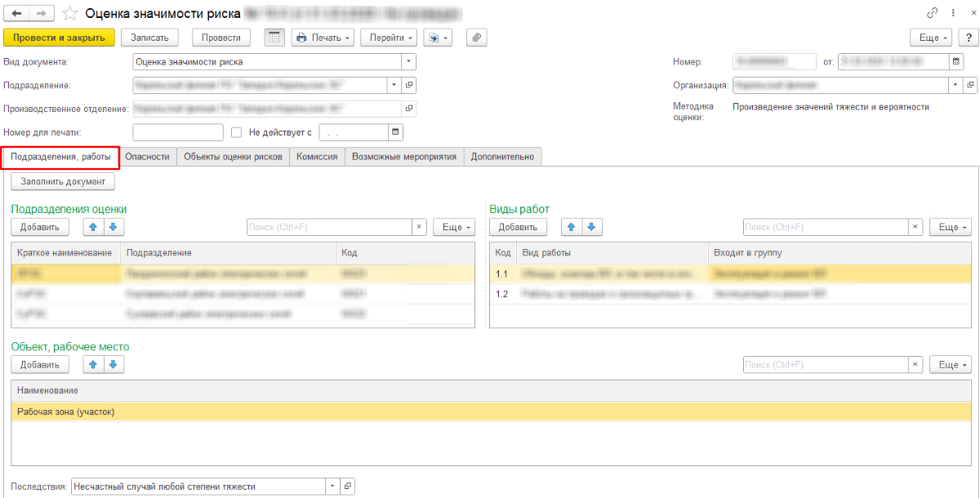Screen dimensions: 980x498
Task: Add document to favorites with star icon
Action: click(x=70, y=14)
